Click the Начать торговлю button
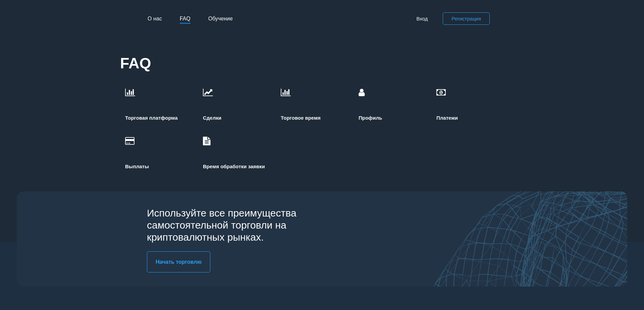The image size is (644, 310). coord(178,262)
